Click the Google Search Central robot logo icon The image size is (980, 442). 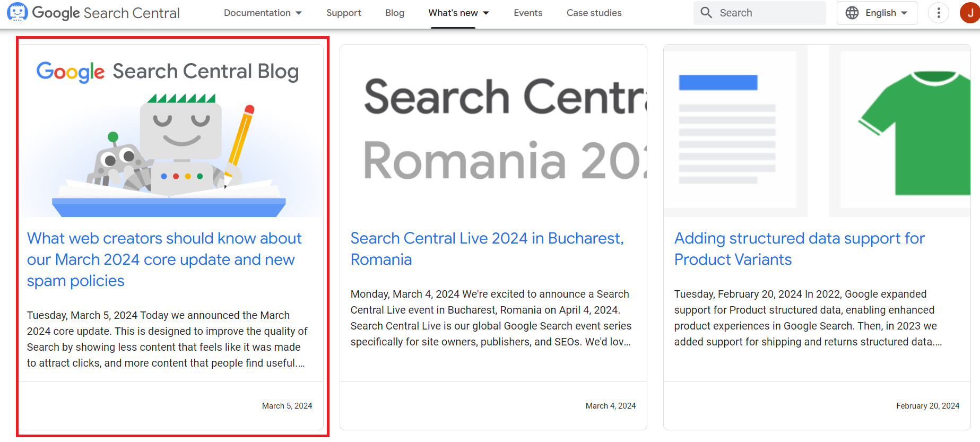[18, 12]
